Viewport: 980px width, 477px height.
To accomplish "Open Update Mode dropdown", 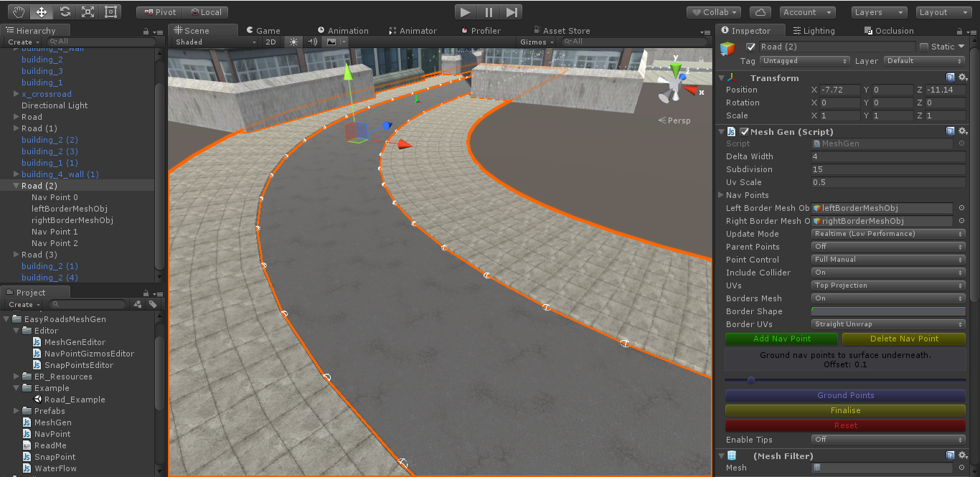I will coord(888,234).
